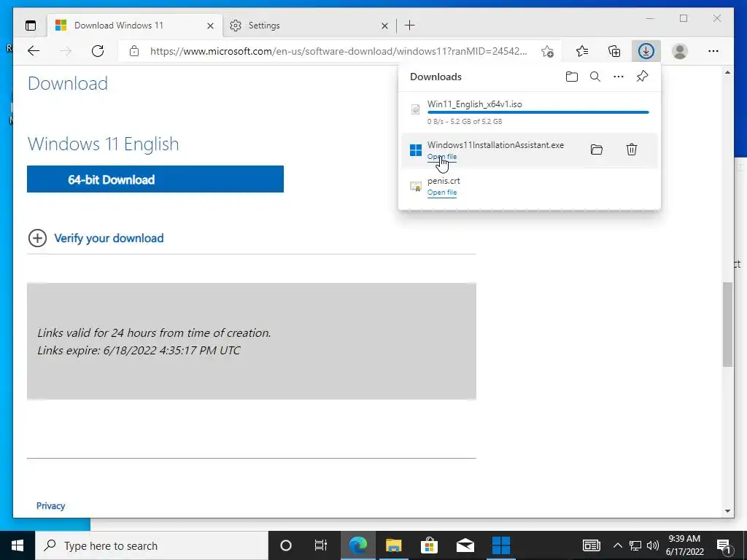Image resolution: width=747 pixels, height=560 pixels.
Task: Open the user profile menu
Action: pos(680,51)
